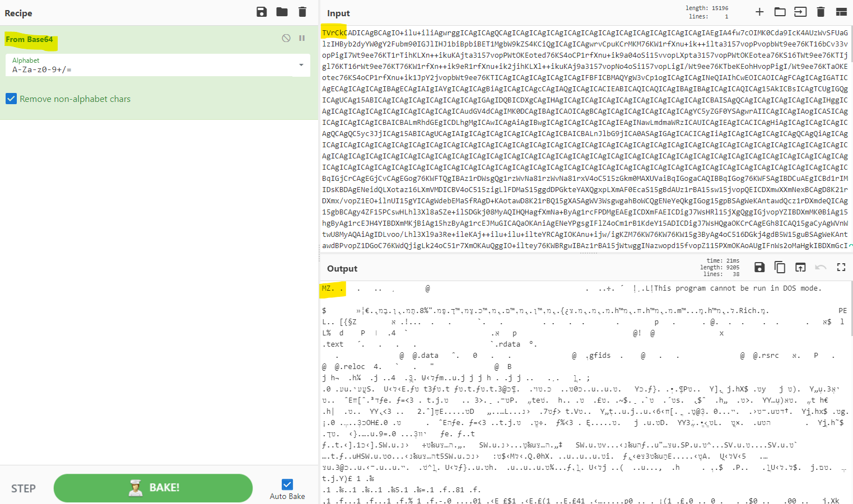The image size is (853, 504).
Task: Click the output time 21ms readout
Action: point(723,260)
